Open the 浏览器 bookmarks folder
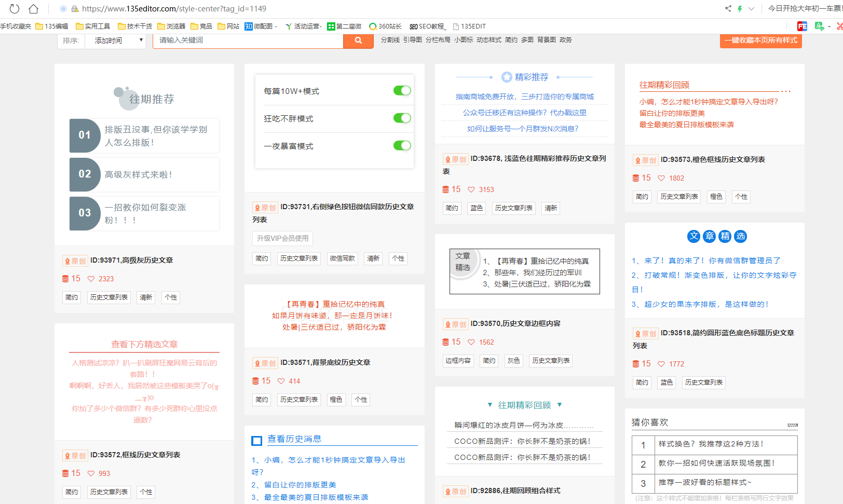Screen dimensions: 843x504 (x=171, y=26)
